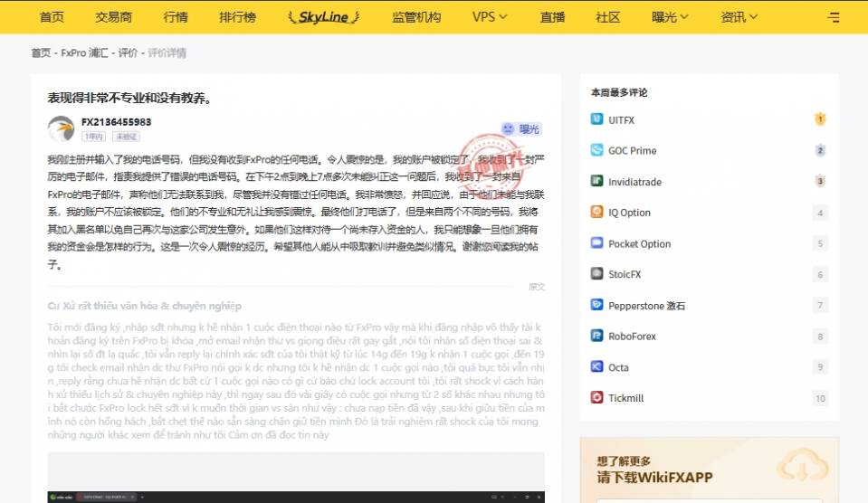Click the IQ Option broker logo icon
The height and width of the screenshot is (503, 868).
(x=596, y=212)
